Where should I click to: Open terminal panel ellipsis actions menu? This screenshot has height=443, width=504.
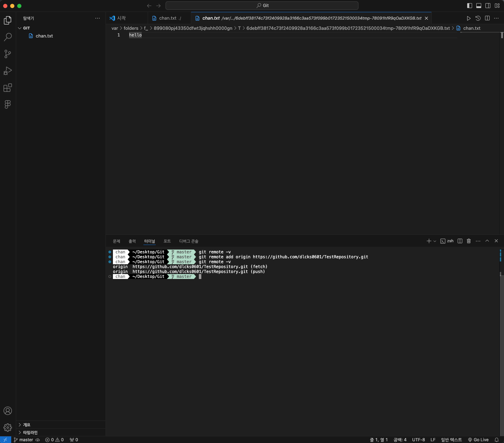tap(478, 241)
